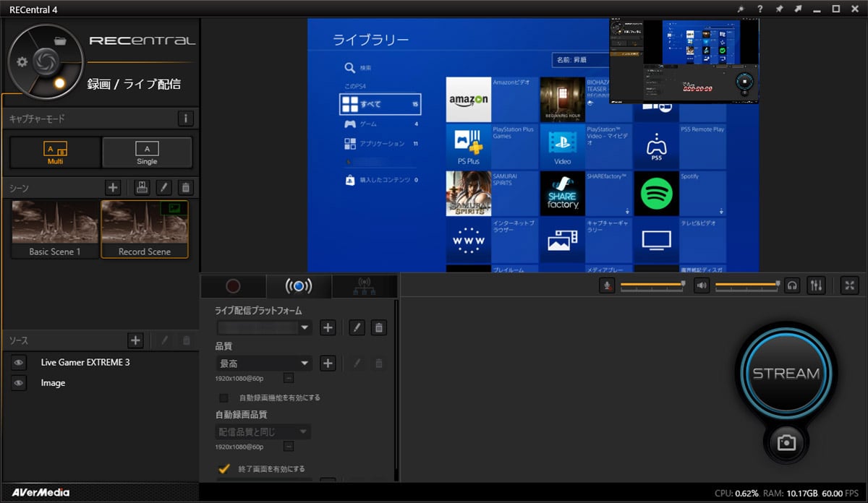Screen dimensions: 868x503
Task: Click the AVerMedia logo in the bottom bar
Action: pos(41,493)
